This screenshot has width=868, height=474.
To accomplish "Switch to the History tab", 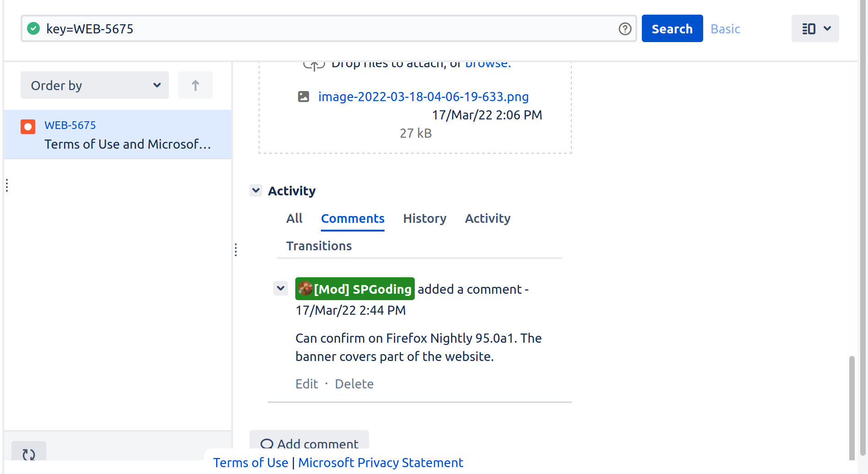I will [x=424, y=219].
